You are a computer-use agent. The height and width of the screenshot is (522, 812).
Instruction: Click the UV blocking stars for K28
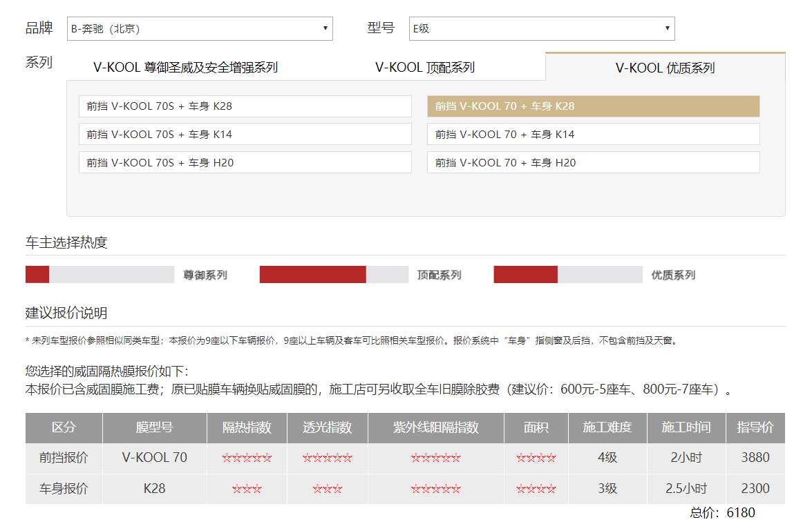tap(436, 488)
